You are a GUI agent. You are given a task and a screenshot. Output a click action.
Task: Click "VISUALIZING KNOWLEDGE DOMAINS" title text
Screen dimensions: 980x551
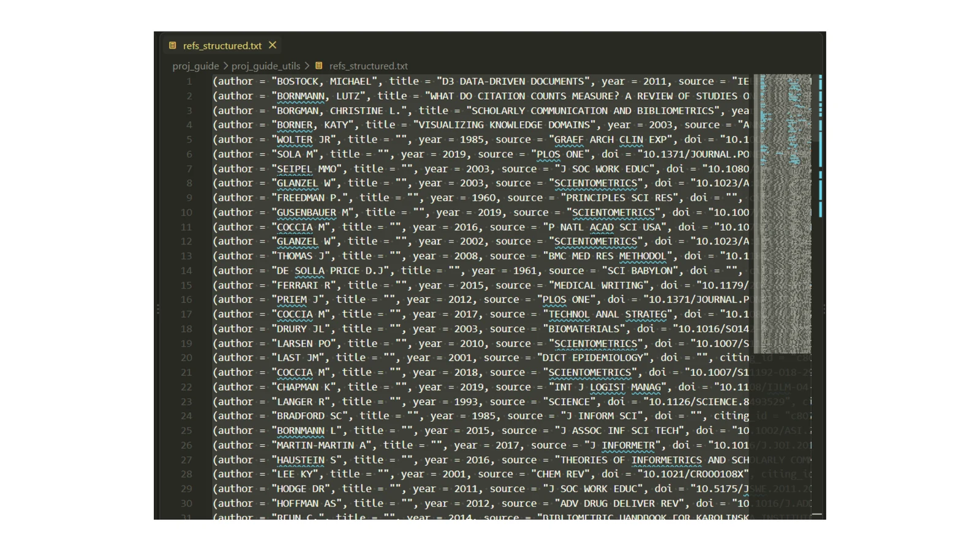pos(505,125)
